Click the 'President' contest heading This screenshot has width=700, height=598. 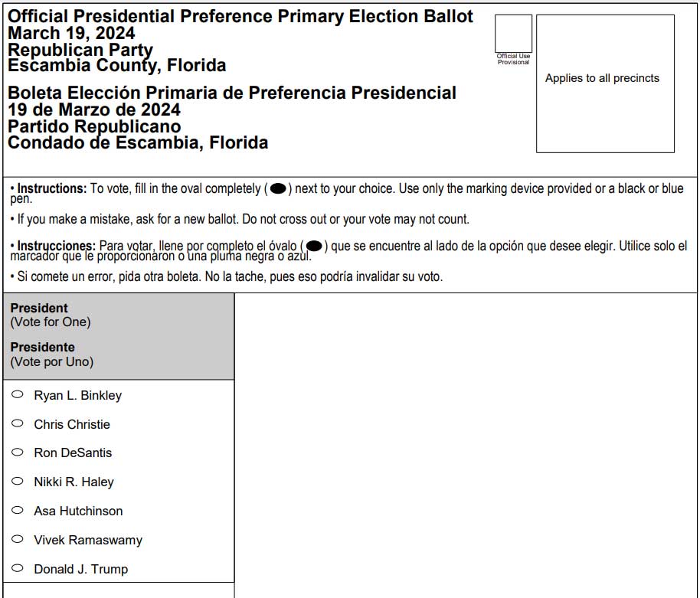pyautogui.click(x=39, y=308)
